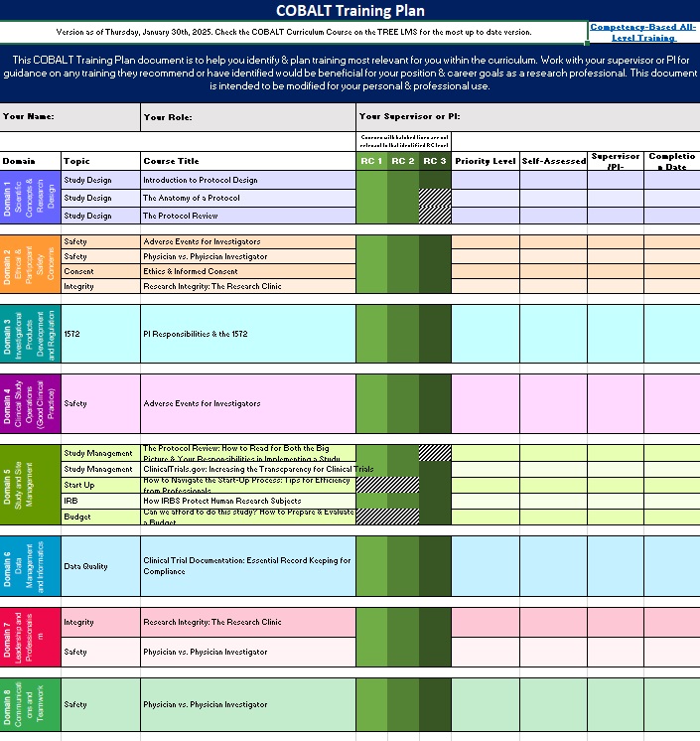Viewport: 700px width, 741px height.
Task: Click the Domain column header
Action: point(30,161)
